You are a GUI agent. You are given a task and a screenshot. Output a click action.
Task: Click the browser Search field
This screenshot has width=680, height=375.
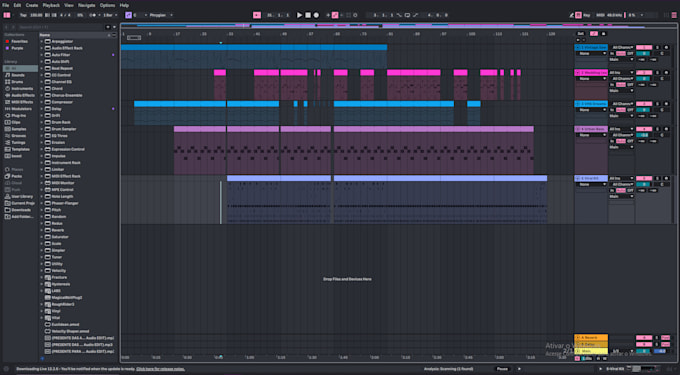click(60, 27)
